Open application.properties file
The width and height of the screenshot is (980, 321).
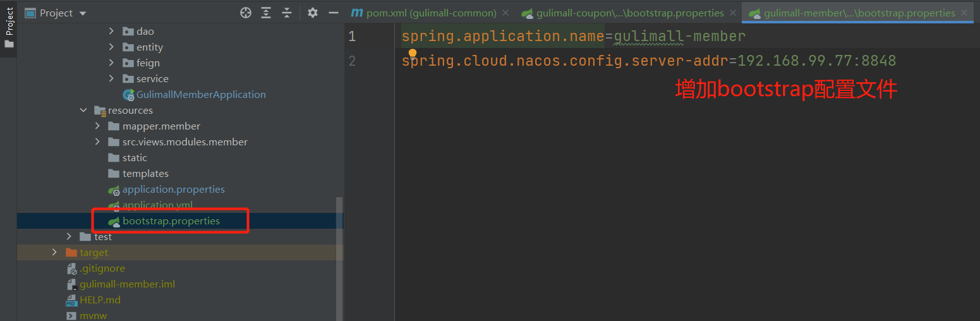pos(174,189)
